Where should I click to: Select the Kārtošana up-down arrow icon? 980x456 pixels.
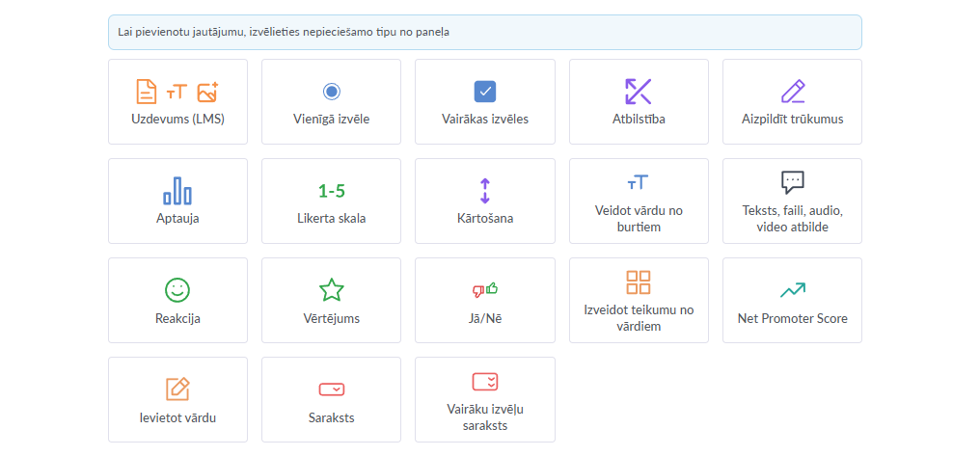coord(485,191)
